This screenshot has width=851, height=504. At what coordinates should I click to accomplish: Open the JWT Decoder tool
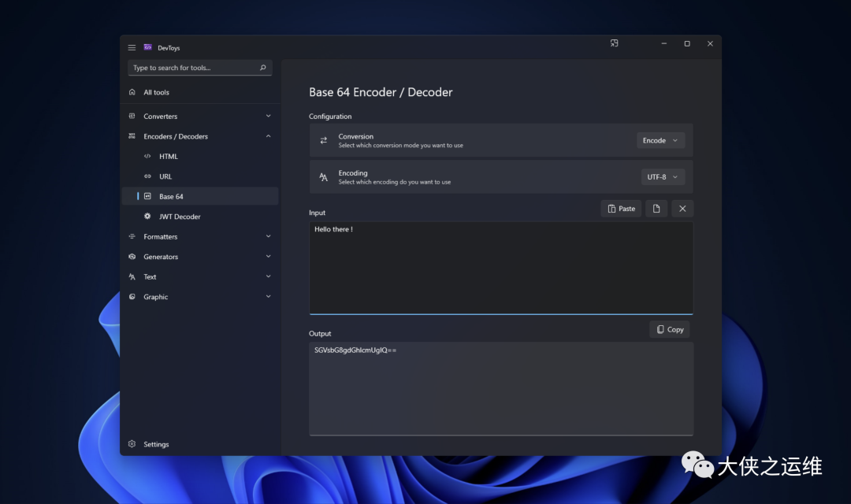click(x=199, y=217)
